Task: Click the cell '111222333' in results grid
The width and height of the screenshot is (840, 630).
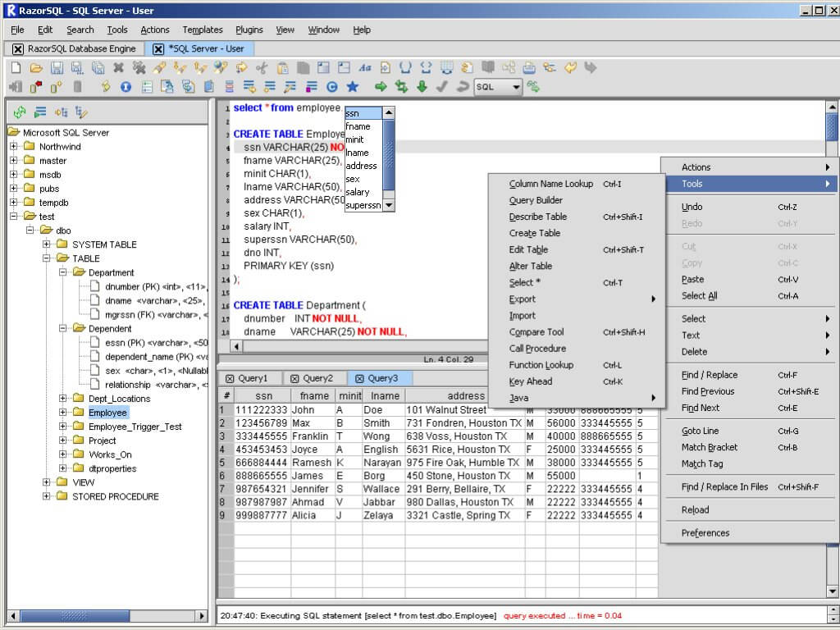Action: (262, 410)
